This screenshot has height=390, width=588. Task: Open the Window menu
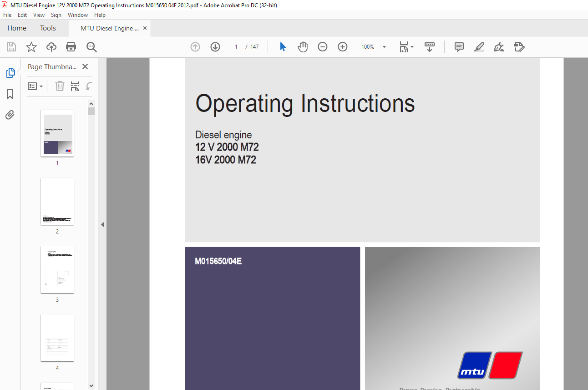(x=78, y=15)
